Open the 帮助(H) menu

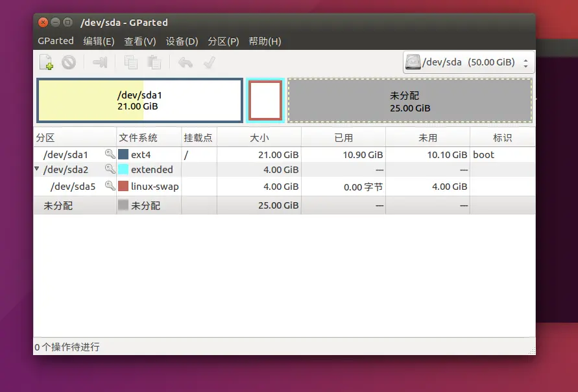265,41
